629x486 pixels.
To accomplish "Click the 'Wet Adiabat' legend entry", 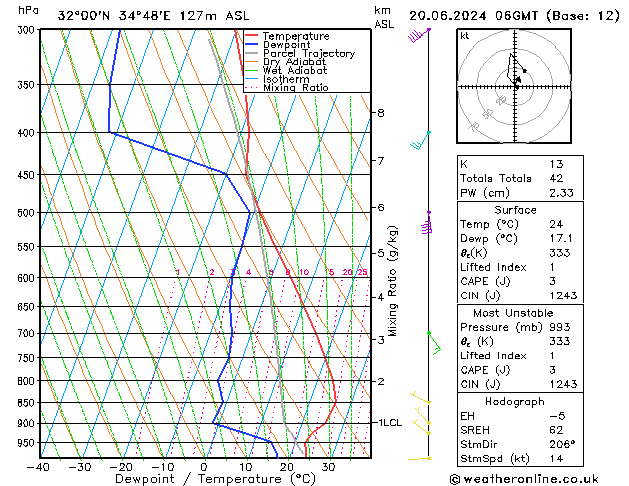I will coord(295,70).
